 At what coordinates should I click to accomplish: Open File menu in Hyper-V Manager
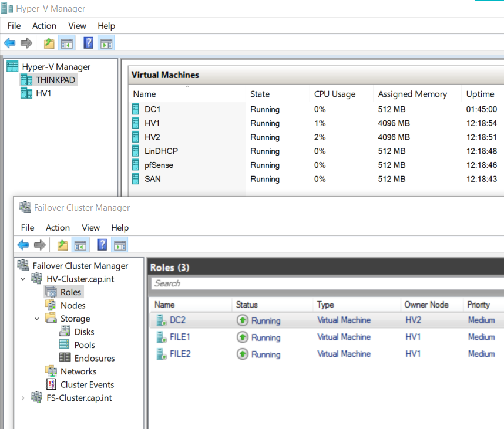point(14,26)
